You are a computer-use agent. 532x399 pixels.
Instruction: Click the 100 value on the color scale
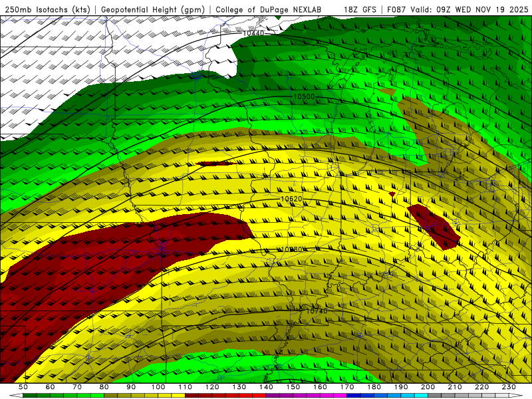(x=158, y=387)
